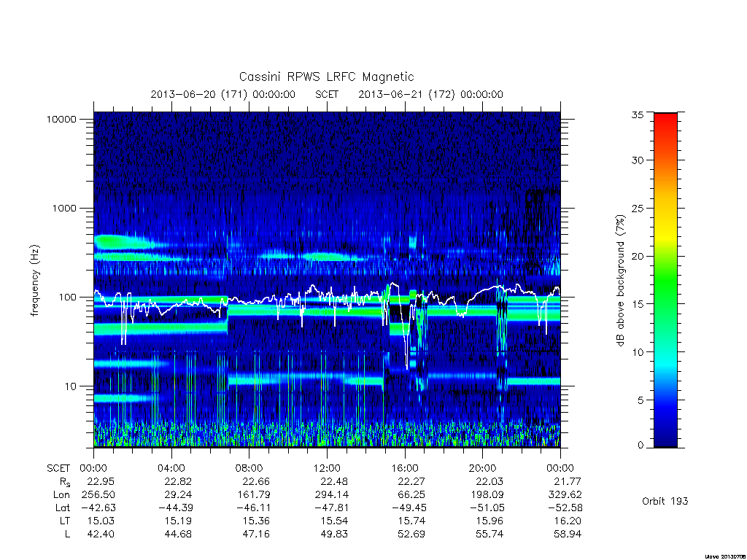Click the Lat value "-46.11"
Image resolution: width=747 pixels, height=560 pixels.
[253, 508]
